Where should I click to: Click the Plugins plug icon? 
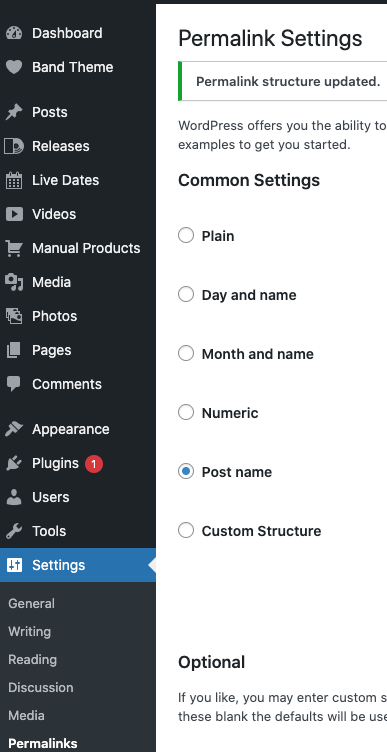coord(14,463)
